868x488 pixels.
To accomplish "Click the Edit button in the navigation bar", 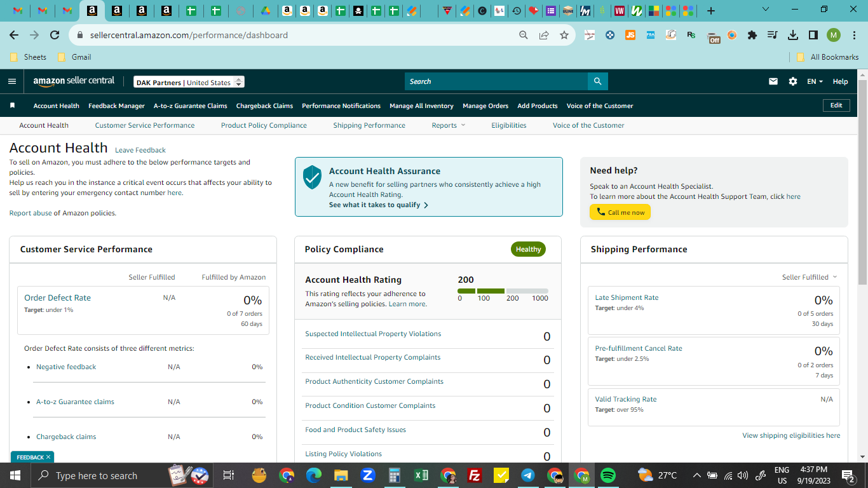I will click(x=836, y=105).
